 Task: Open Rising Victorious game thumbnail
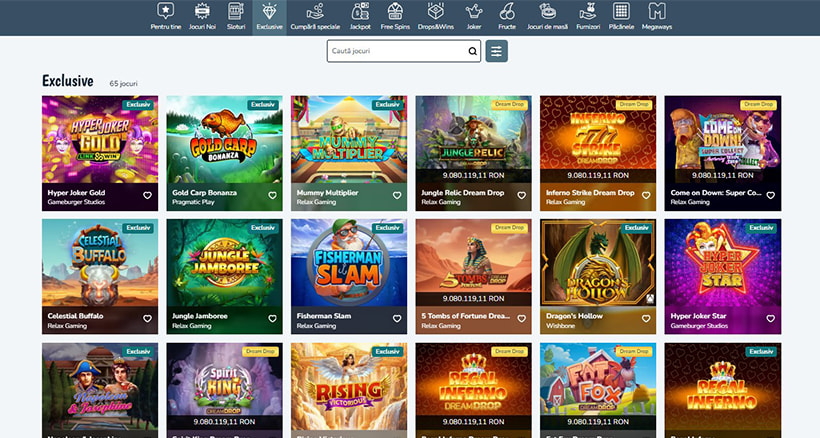point(349,387)
